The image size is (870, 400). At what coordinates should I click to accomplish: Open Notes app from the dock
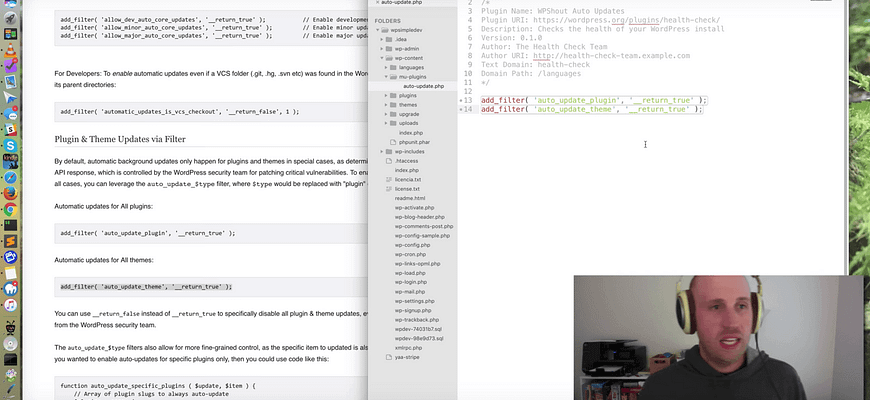point(11,273)
